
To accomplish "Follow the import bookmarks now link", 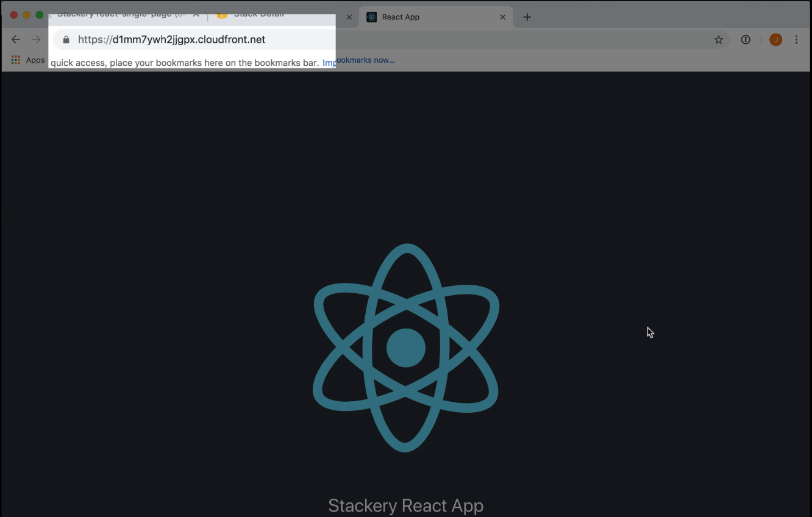I will pos(358,60).
